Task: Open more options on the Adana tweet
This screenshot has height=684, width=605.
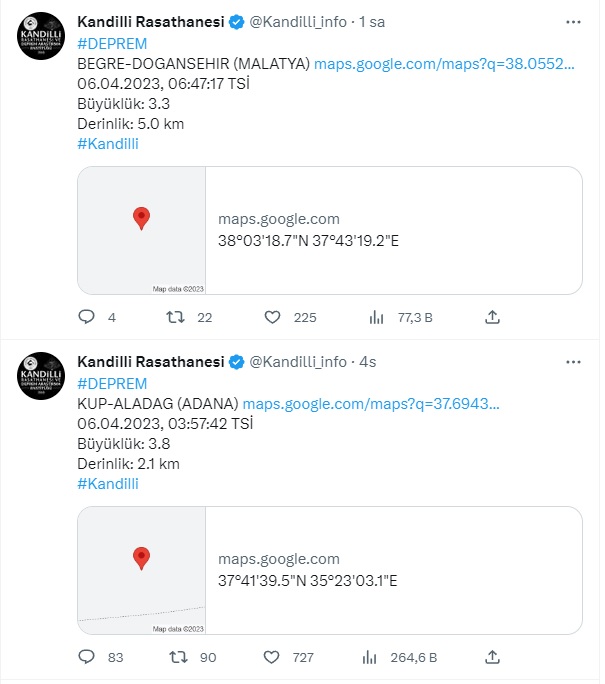Action: (x=572, y=361)
